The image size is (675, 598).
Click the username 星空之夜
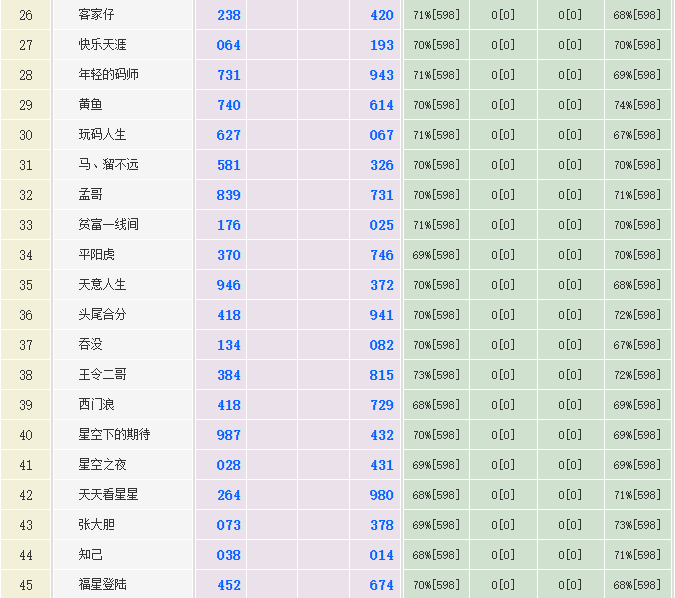coord(102,465)
